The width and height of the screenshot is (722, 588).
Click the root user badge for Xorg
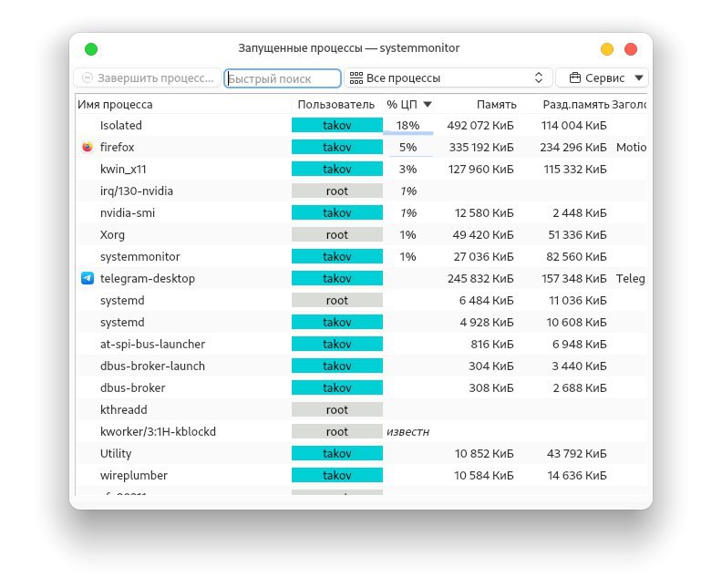click(x=336, y=234)
